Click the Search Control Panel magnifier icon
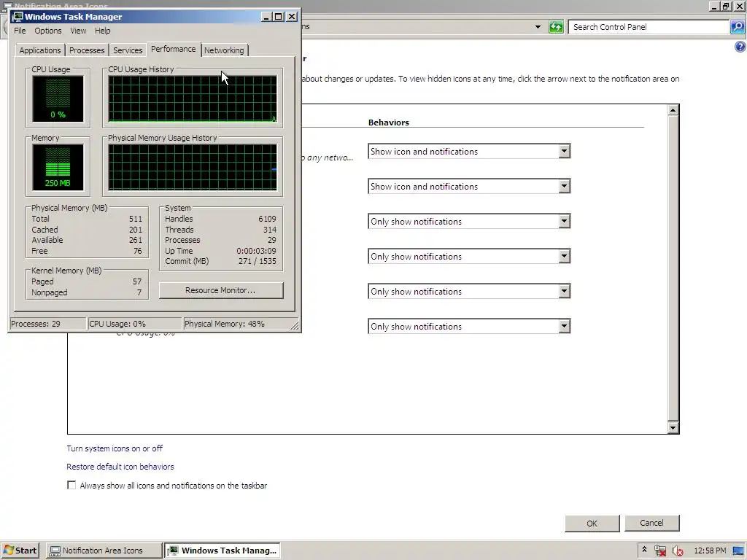Viewport: 747px width, 560px height. tap(738, 27)
